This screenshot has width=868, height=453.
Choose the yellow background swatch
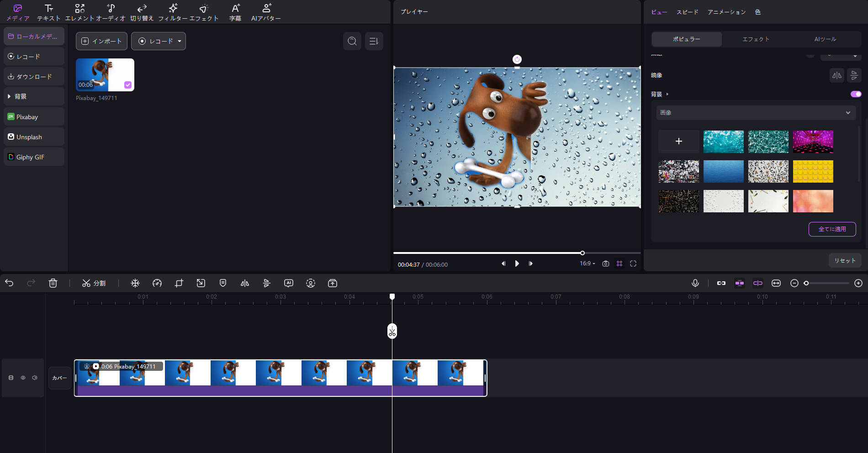[813, 171]
